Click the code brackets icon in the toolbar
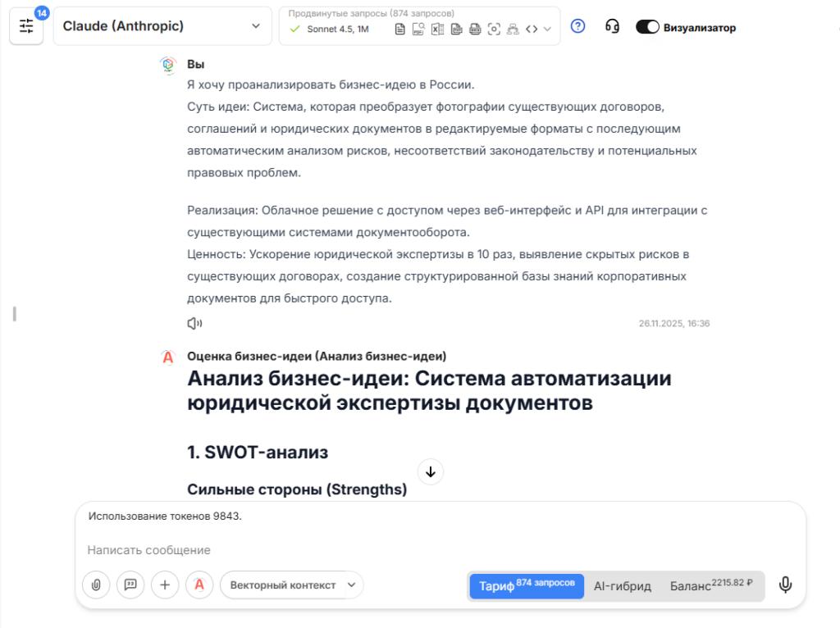Image resolution: width=840 pixels, height=628 pixels. click(532, 29)
